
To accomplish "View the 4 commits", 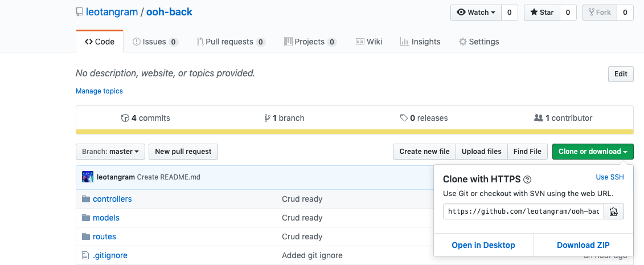I will pyautogui.click(x=145, y=119).
